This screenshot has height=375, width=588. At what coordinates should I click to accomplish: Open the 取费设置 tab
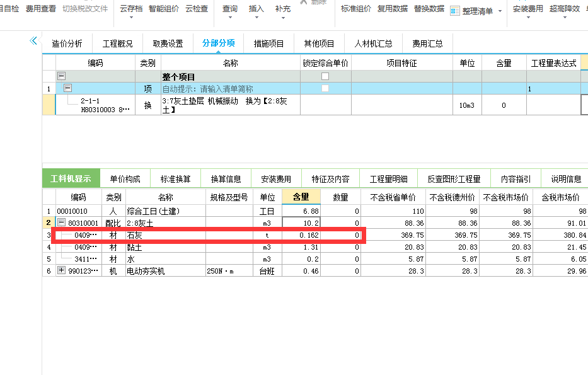pyautogui.click(x=168, y=43)
